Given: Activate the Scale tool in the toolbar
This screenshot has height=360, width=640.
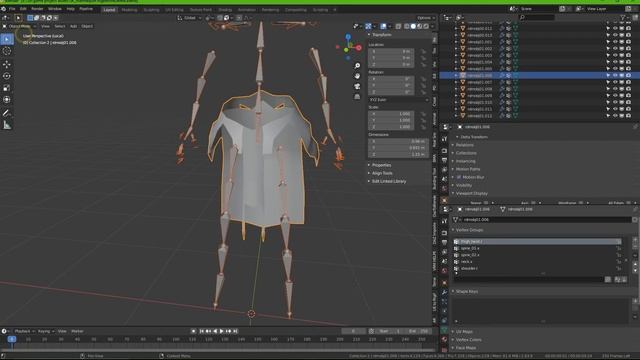Looking at the screenshot, I should tap(7, 88).
